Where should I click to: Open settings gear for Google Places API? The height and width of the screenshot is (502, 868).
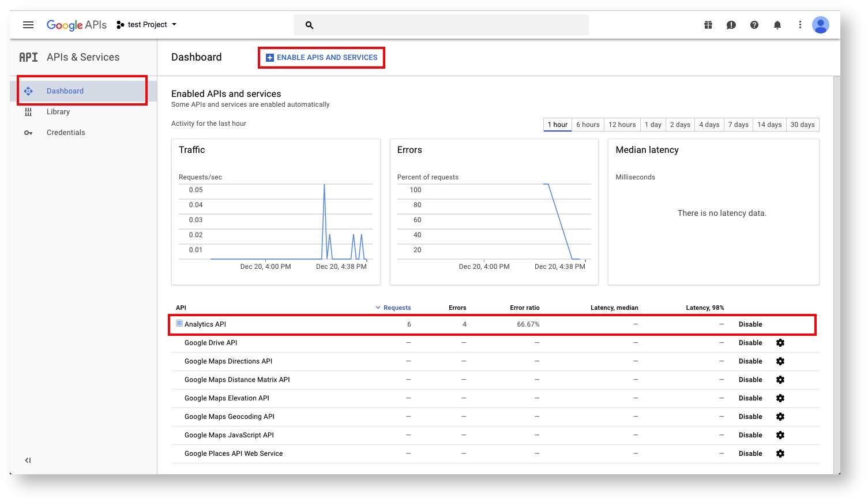coord(780,454)
